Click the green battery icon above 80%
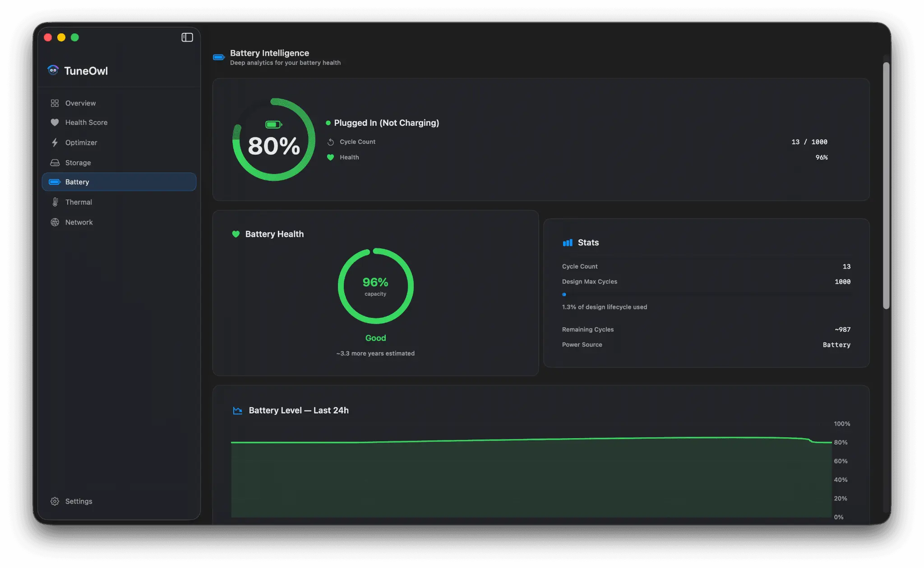 coord(274,124)
